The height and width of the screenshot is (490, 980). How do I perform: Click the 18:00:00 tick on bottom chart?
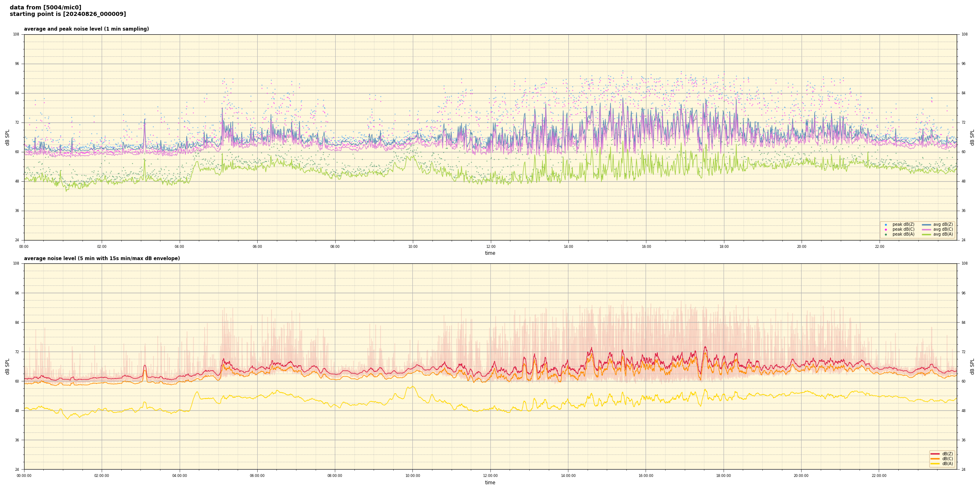(723, 476)
